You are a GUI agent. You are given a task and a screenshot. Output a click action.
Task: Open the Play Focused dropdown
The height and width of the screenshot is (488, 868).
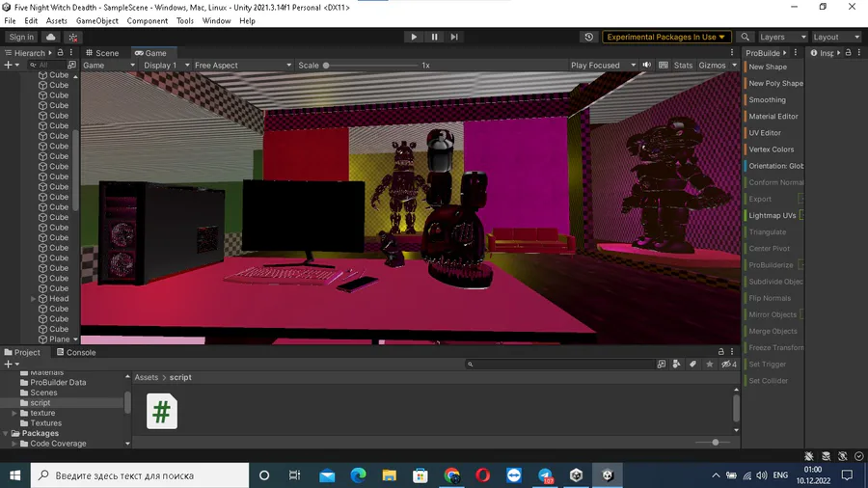tap(603, 65)
